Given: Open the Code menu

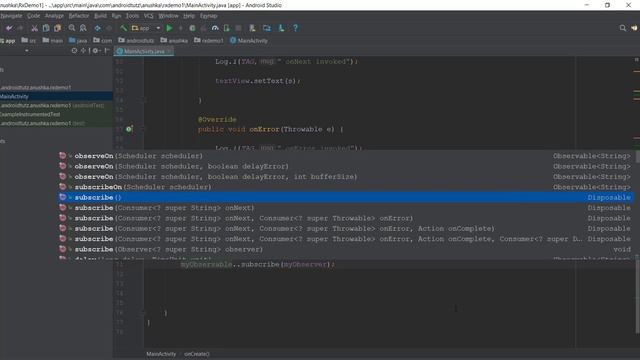Looking at the screenshot, I should click(x=33, y=16).
